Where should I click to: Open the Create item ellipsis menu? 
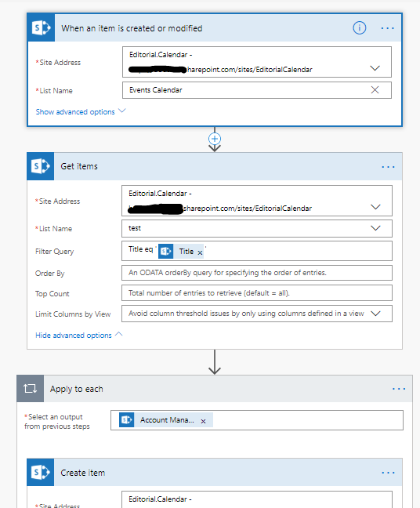point(388,473)
